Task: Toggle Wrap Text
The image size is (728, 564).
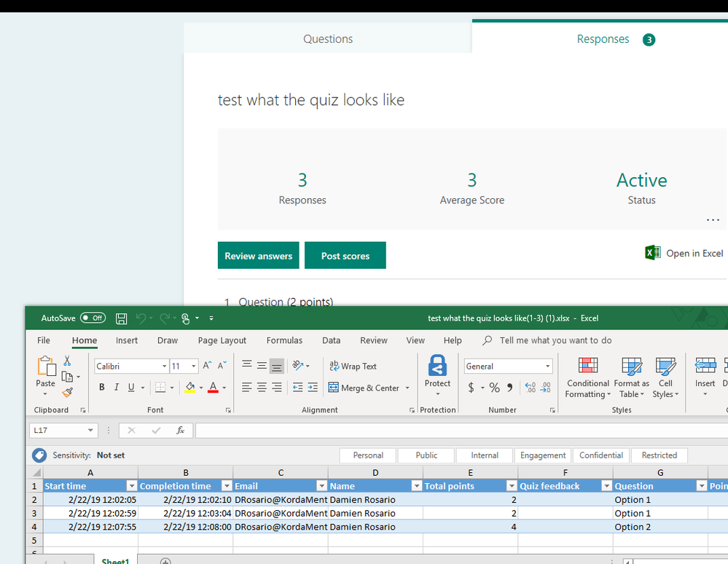Action: [x=353, y=366]
